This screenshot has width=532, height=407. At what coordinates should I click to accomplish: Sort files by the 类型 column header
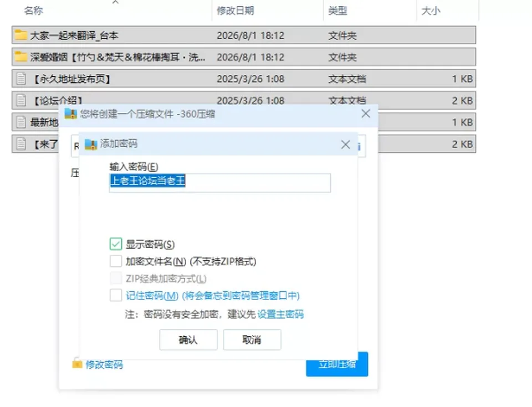point(337,11)
